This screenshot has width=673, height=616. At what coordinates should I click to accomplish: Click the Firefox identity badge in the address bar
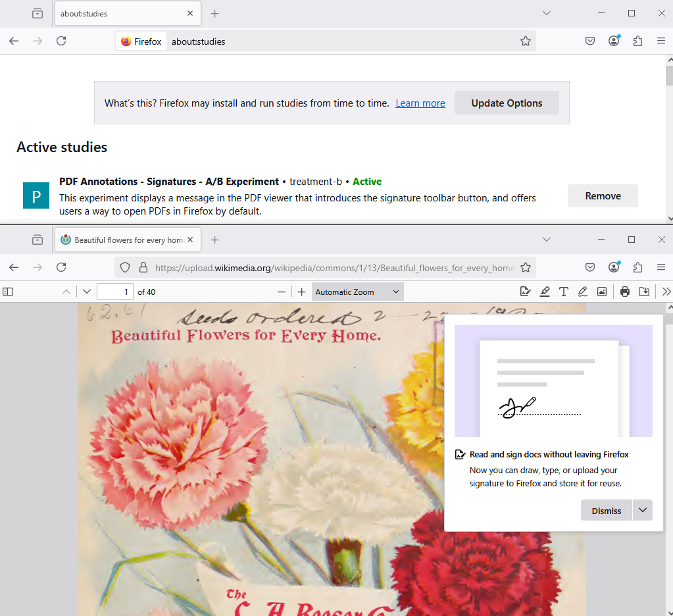point(141,41)
